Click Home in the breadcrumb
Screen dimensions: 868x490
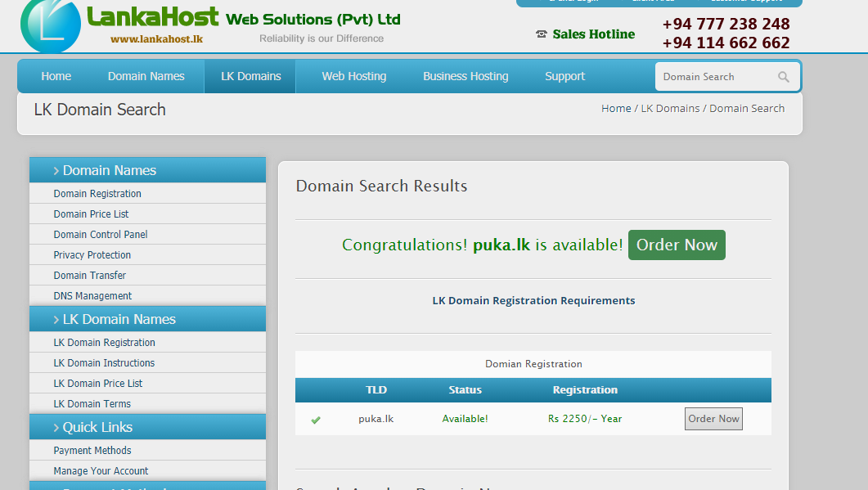(x=616, y=109)
